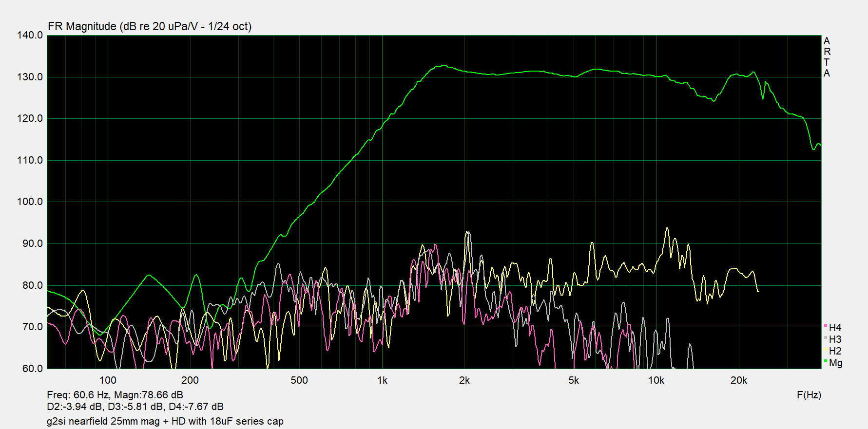Click the H4 pink legend swatch
Image resolution: width=868 pixels, height=429 pixels.
click(x=826, y=326)
